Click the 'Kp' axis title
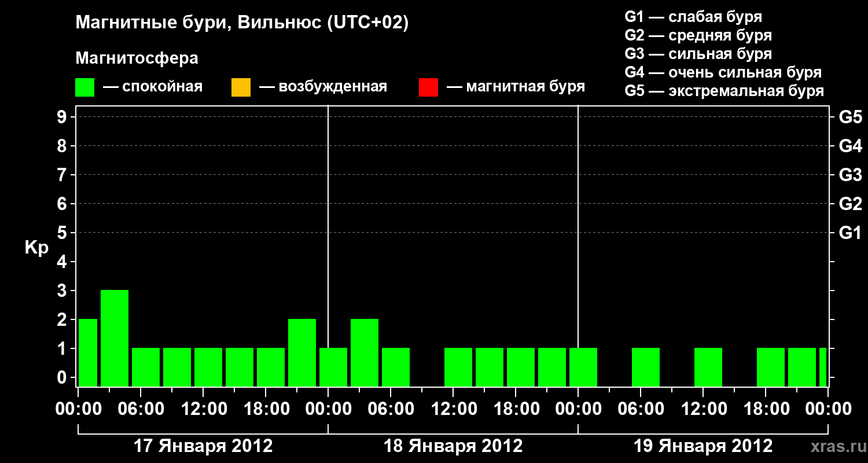Screen dimensions: 868x463 (36, 248)
